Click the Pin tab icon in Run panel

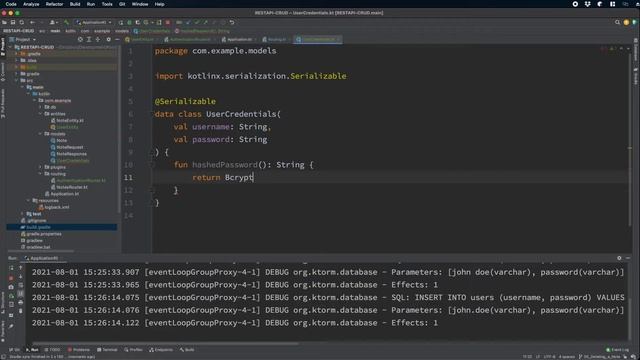11,326
